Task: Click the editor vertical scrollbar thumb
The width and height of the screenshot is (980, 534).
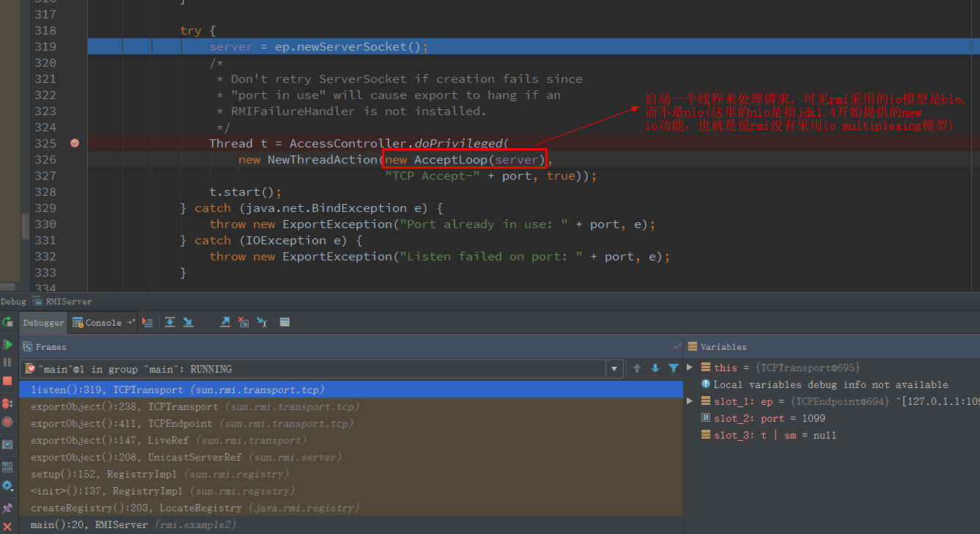Action: (26, 226)
